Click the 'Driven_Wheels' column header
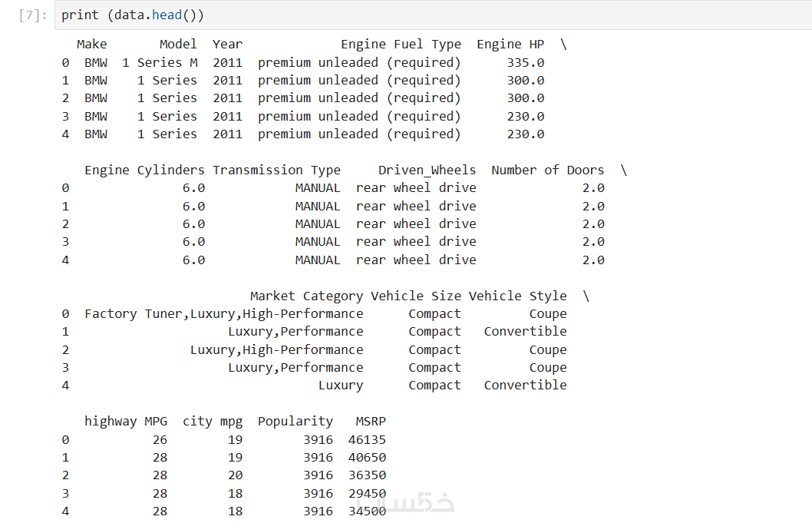812x523 pixels. coord(427,170)
